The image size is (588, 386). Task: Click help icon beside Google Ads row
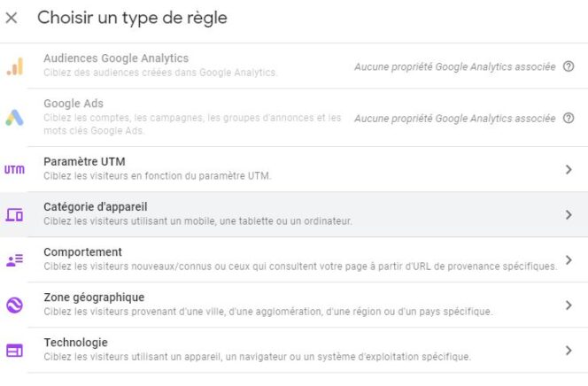coord(569,118)
